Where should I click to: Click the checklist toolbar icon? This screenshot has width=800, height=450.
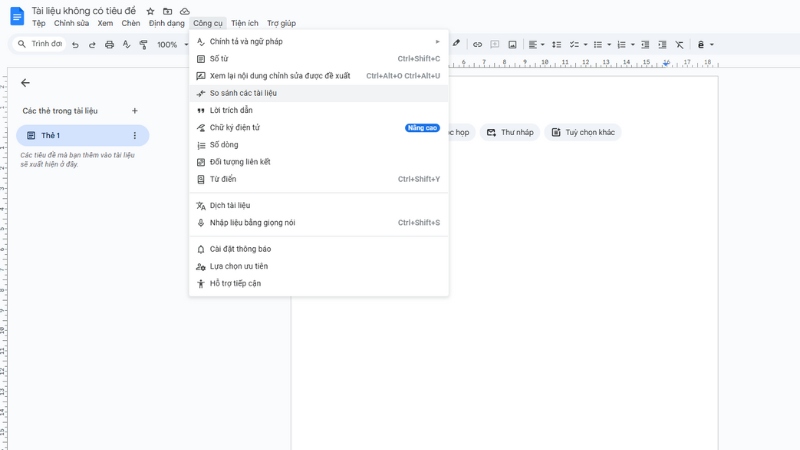pyautogui.click(x=574, y=45)
